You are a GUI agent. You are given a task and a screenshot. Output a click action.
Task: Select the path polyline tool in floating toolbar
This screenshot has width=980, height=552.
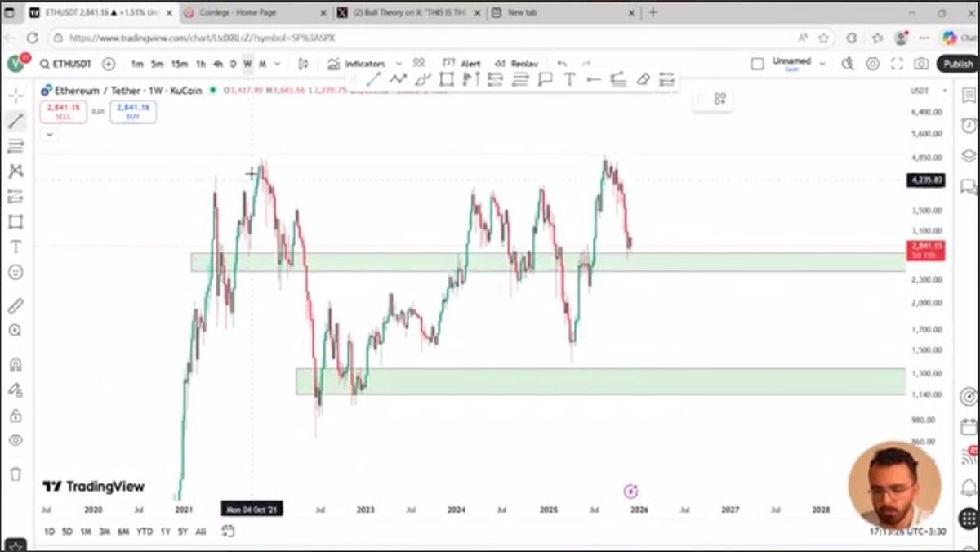tap(398, 79)
